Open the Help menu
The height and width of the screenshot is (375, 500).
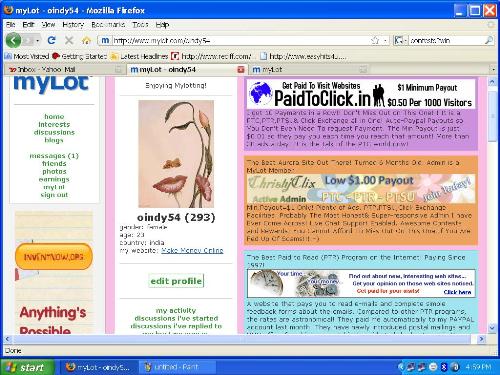tap(162, 24)
